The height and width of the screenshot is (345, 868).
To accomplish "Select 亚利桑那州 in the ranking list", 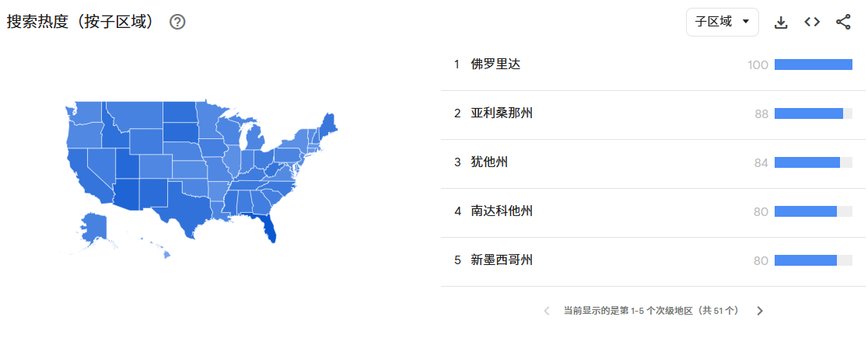I will [x=502, y=113].
